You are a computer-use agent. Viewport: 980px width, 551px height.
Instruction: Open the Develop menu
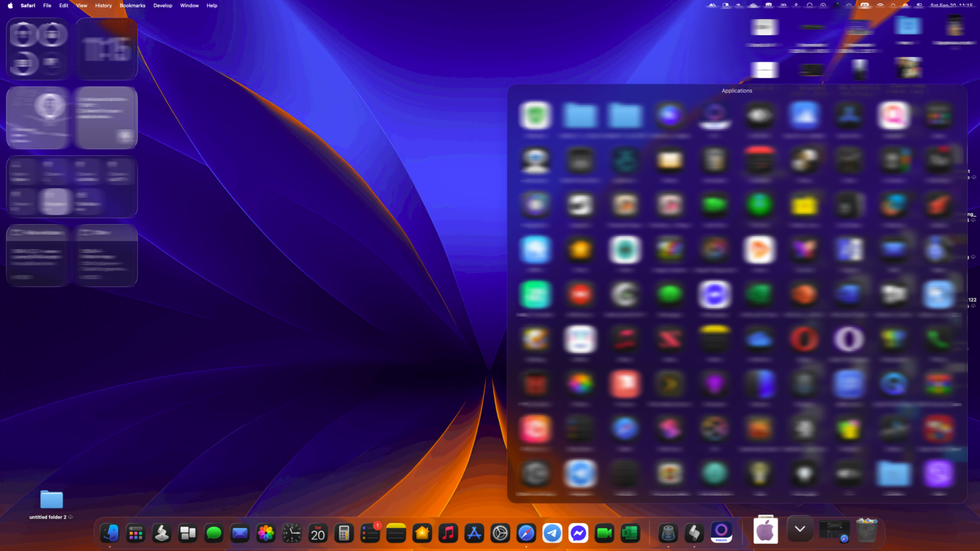coord(163,5)
